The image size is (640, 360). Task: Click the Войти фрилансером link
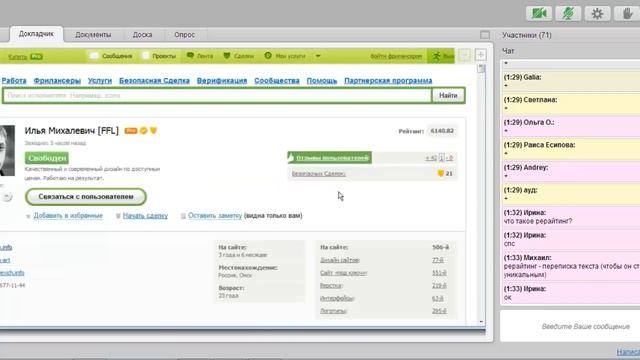[396, 56]
